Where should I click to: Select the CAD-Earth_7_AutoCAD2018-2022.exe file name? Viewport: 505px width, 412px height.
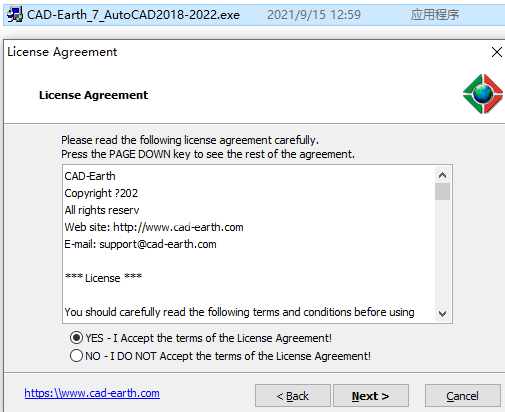click(x=133, y=15)
